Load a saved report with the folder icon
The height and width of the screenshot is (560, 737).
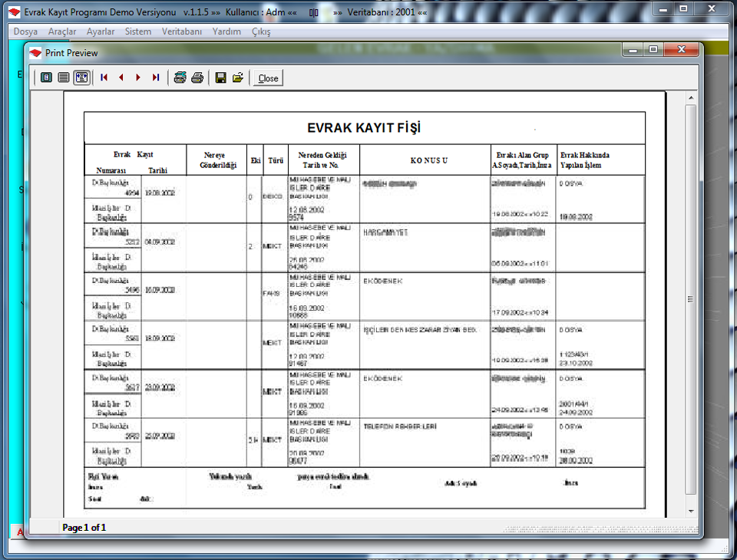[x=238, y=77]
